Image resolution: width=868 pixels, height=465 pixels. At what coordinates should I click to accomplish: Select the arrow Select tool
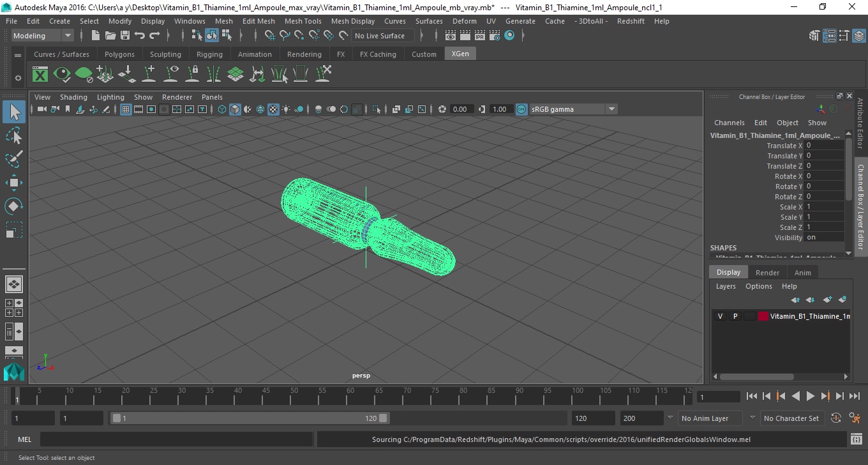[x=14, y=112]
